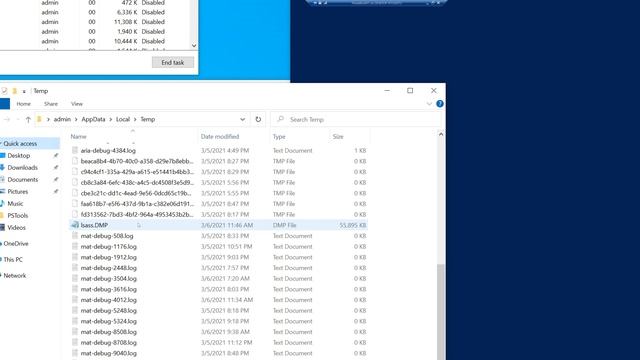
Task: Select aria-debug-4384.log file
Action: (x=218, y=150)
